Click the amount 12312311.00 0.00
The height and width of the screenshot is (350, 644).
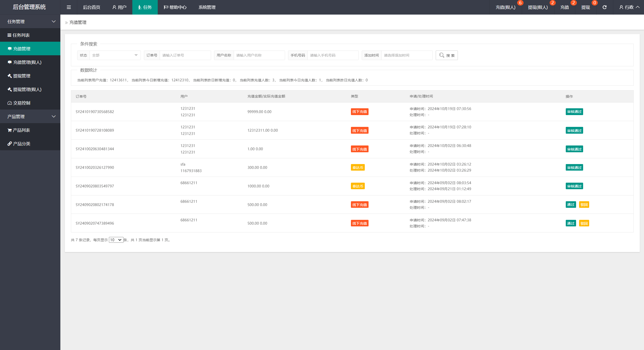(263, 130)
